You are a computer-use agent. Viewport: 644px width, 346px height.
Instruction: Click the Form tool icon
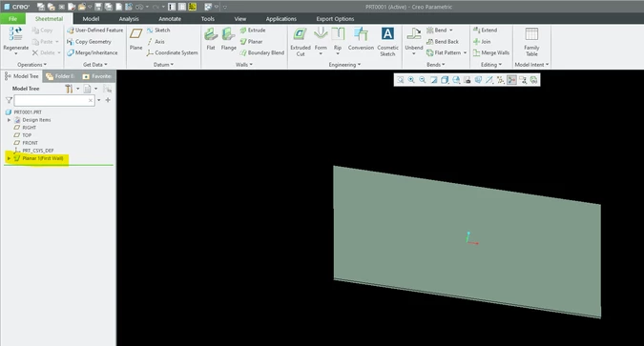[321, 33]
